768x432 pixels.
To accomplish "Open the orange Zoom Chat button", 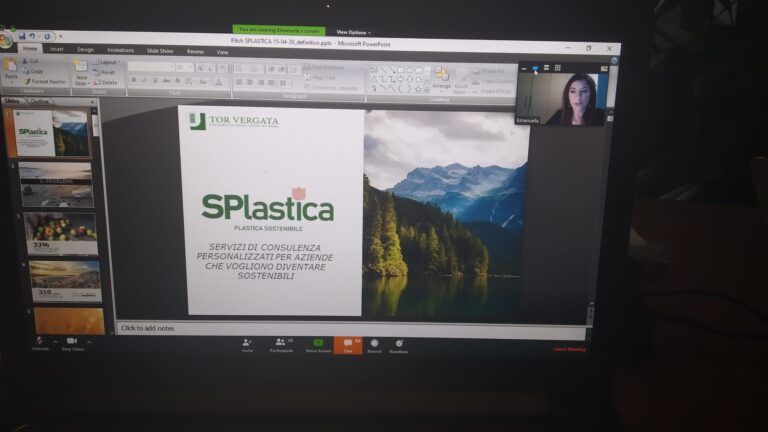I will coord(348,345).
